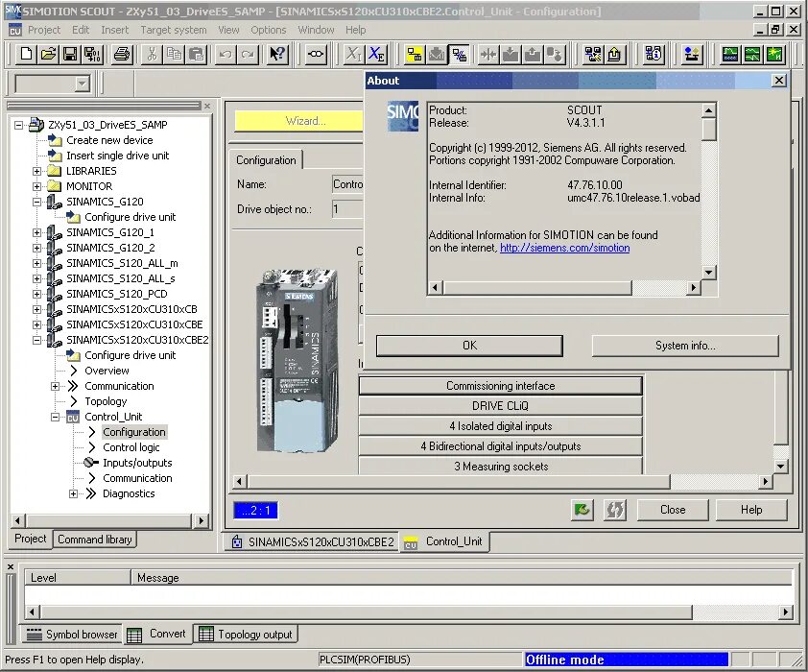Click the Redo arrow icon
The width and height of the screenshot is (808, 672).
point(248,54)
